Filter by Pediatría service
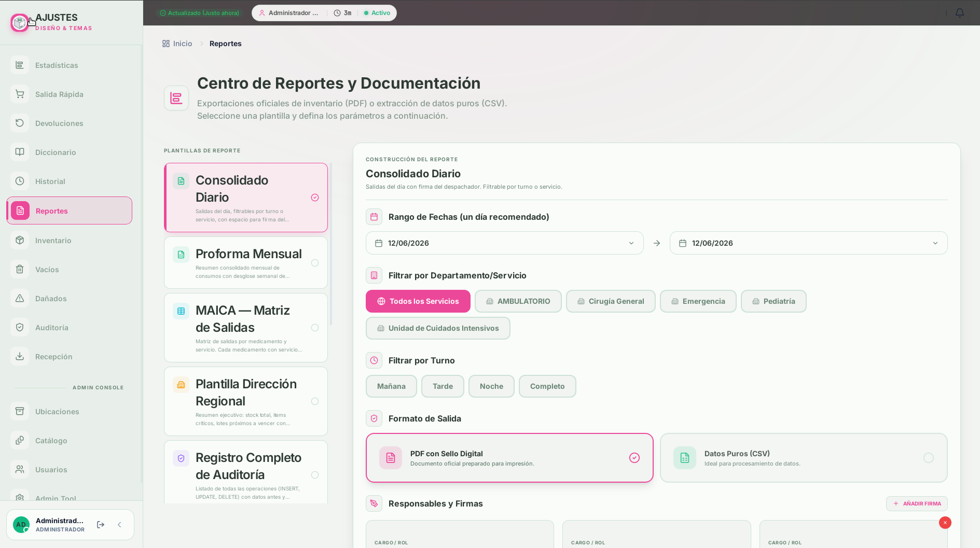Image resolution: width=980 pixels, height=548 pixels. [x=774, y=301]
